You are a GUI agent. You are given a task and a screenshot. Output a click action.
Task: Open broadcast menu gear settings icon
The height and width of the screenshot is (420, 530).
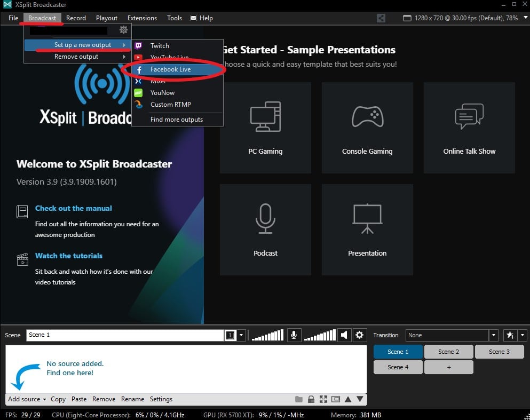pos(123,30)
